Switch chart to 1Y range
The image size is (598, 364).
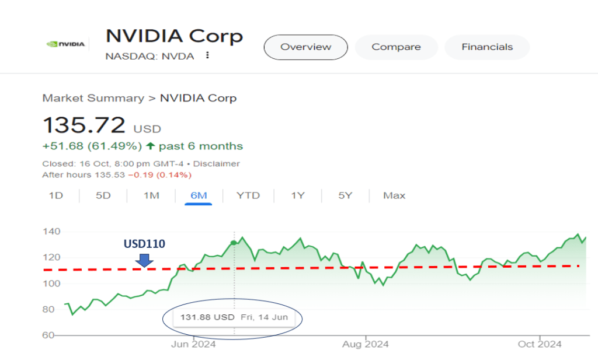coord(298,195)
